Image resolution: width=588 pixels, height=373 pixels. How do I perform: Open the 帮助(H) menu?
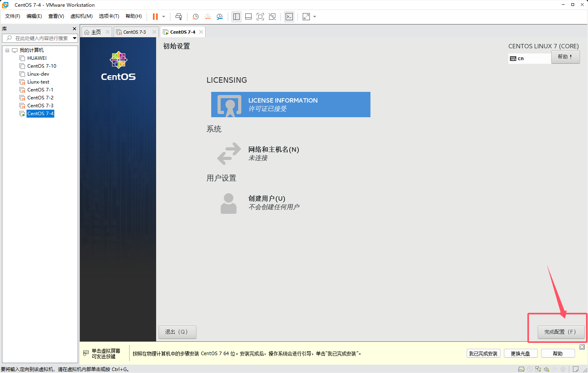pos(134,16)
